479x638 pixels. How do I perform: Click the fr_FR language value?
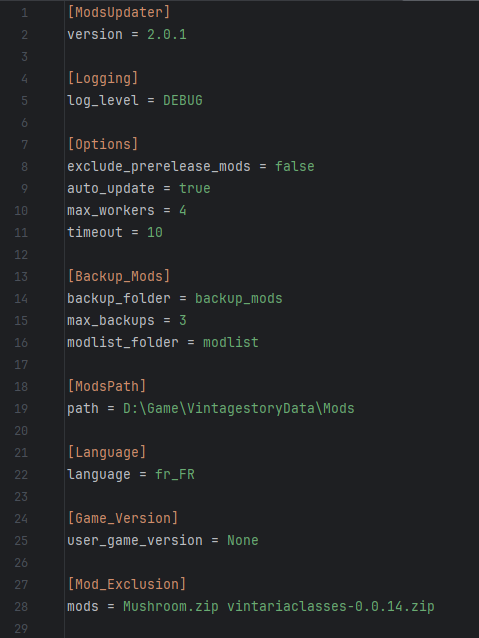coord(175,474)
